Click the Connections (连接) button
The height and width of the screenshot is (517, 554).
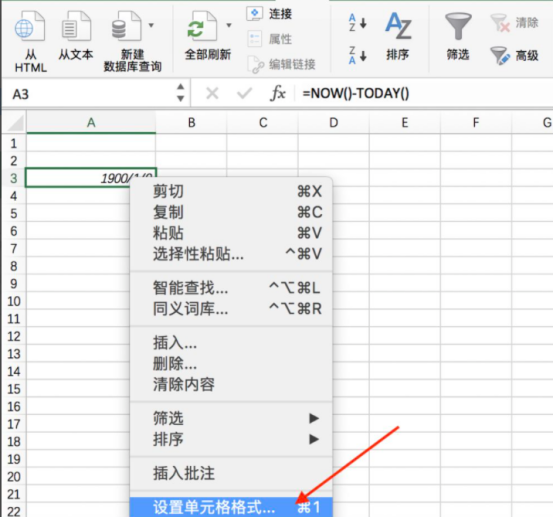click(269, 14)
